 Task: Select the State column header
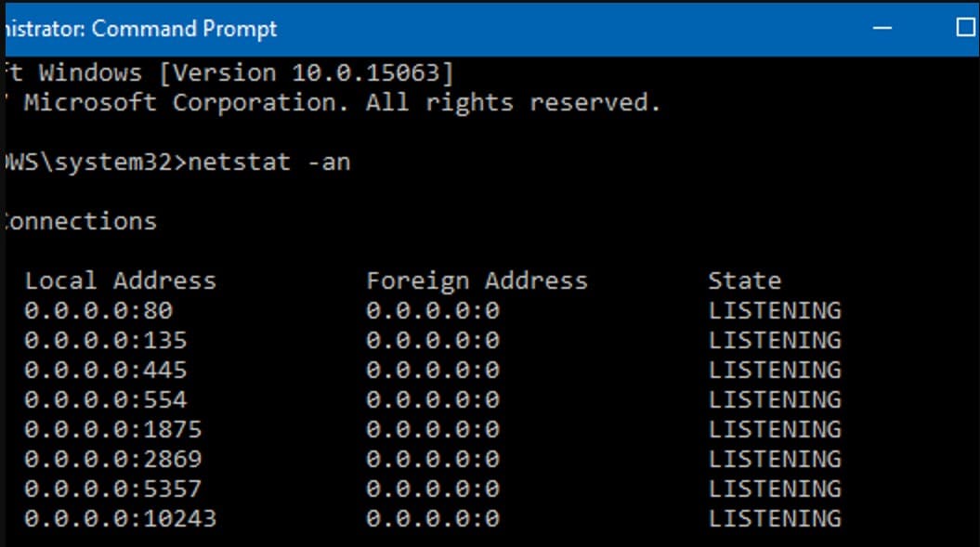tap(744, 280)
